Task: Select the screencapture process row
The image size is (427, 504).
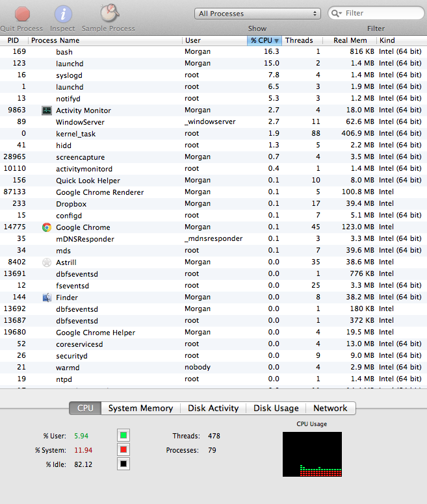Action: pyautogui.click(x=213, y=157)
